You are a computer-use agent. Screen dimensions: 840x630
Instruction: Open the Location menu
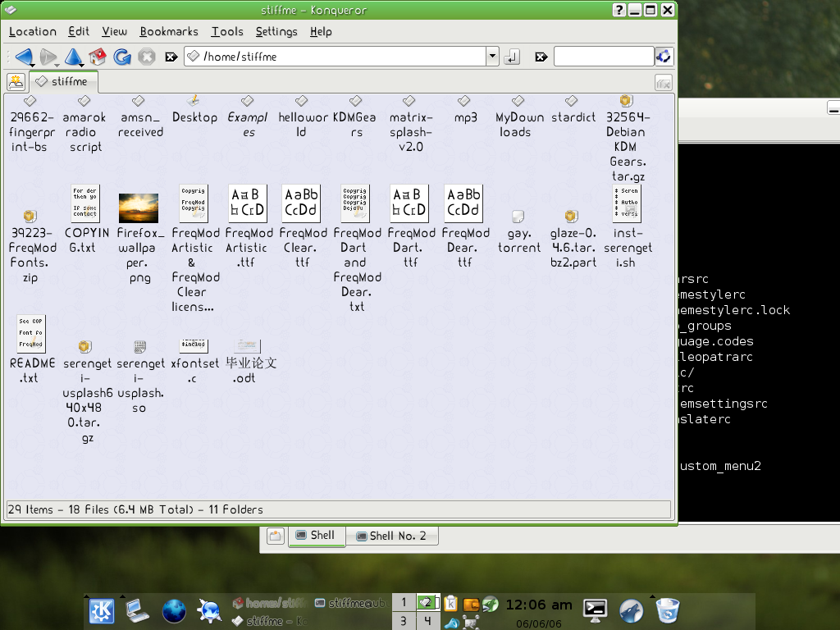click(x=33, y=32)
